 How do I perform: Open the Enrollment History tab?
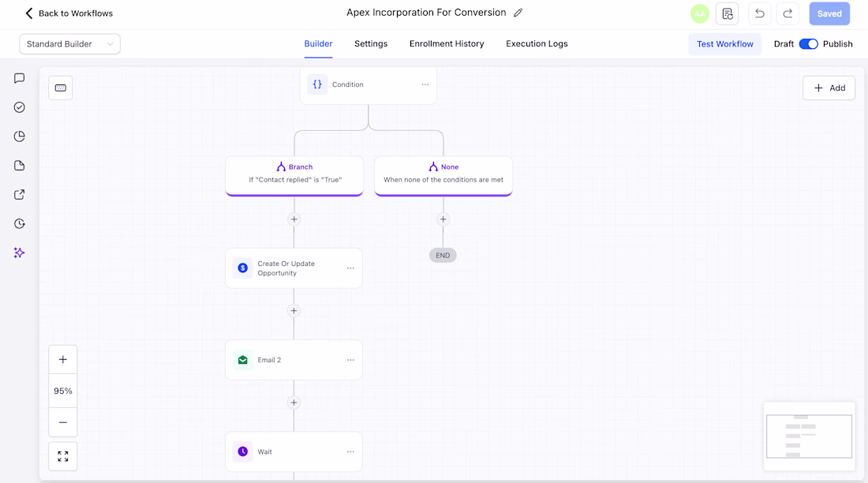click(447, 43)
